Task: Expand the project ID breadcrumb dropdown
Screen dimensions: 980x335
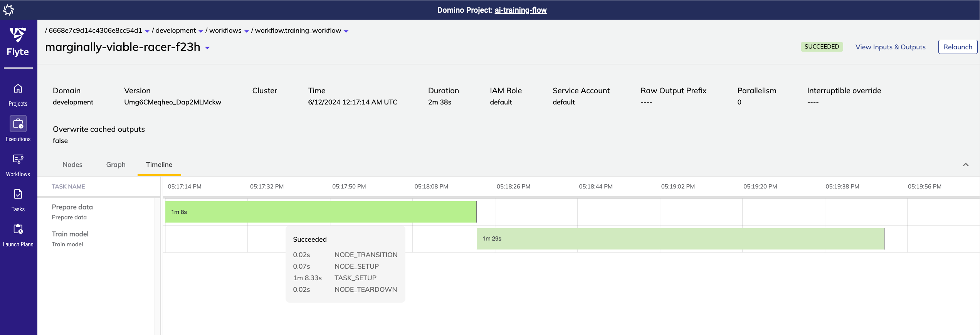Action: [147, 31]
